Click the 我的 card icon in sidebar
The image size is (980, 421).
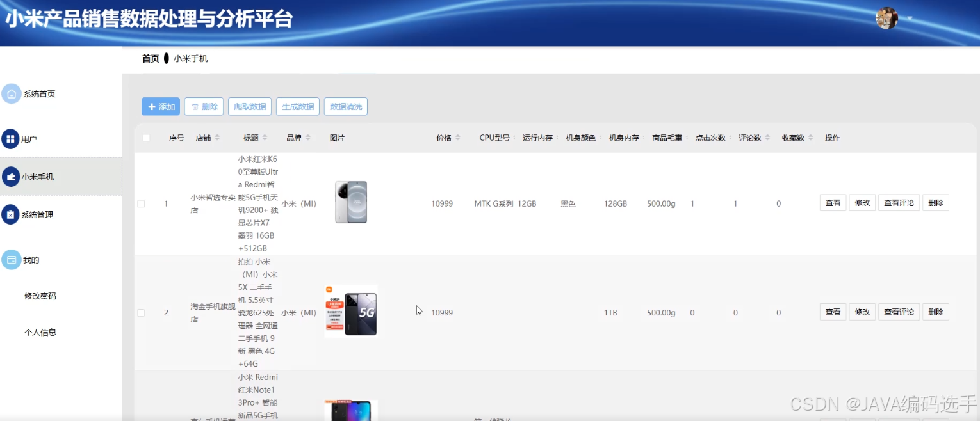[x=12, y=260]
